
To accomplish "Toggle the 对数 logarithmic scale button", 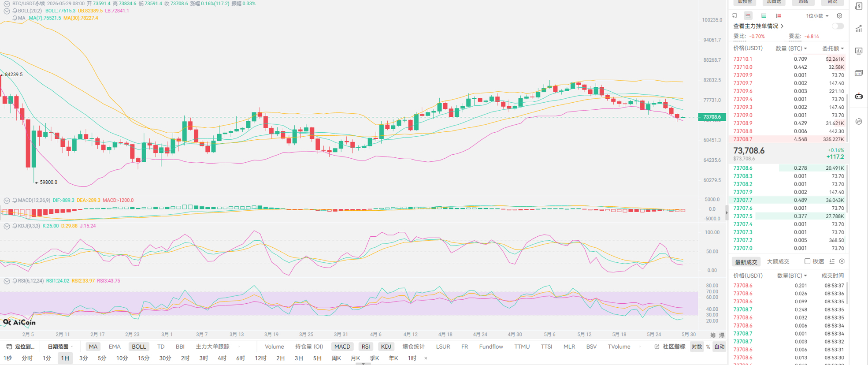I will pyautogui.click(x=697, y=346).
